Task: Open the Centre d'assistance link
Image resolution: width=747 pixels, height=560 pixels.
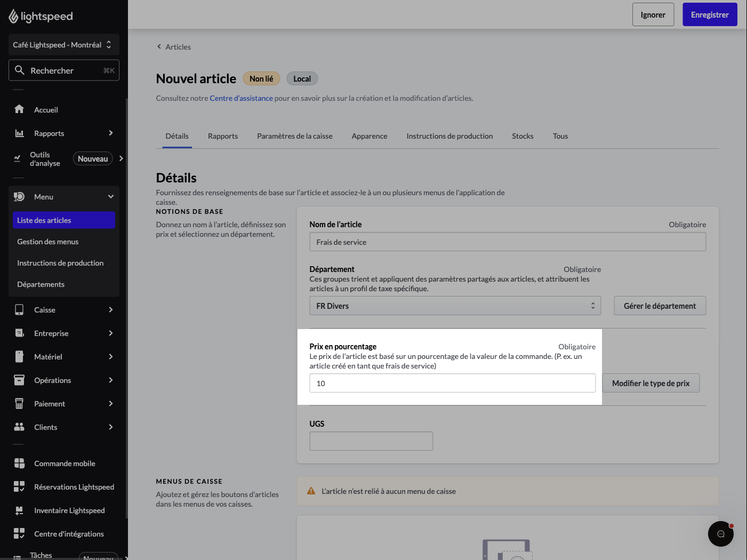Action: tap(241, 98)
